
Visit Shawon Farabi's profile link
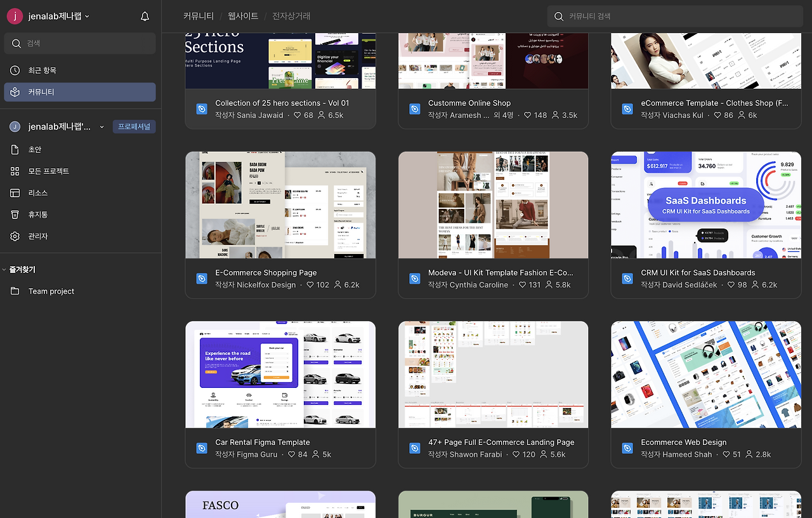click(476, 455)
